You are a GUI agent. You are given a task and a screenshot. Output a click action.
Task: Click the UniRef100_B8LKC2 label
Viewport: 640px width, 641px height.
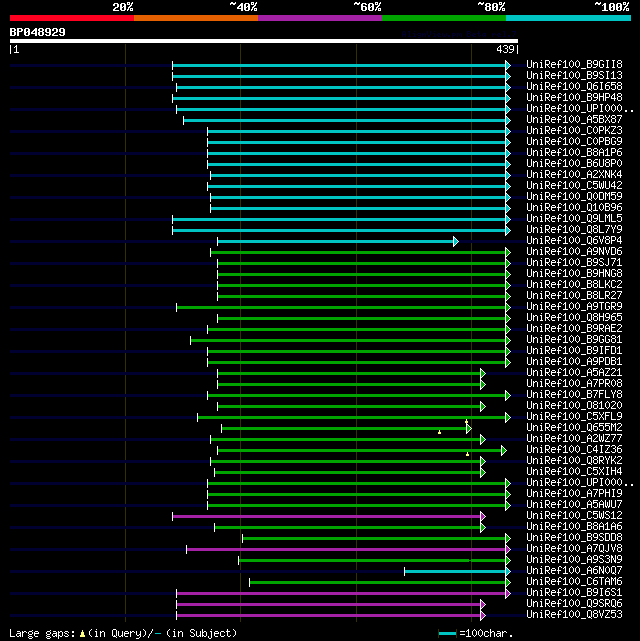(x=574, y=285)
